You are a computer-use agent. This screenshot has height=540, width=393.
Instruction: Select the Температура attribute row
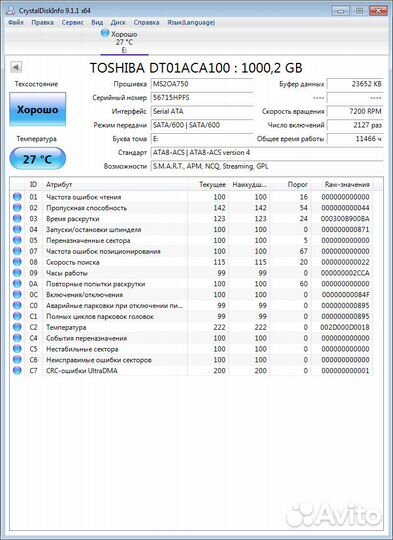point(192,327)
